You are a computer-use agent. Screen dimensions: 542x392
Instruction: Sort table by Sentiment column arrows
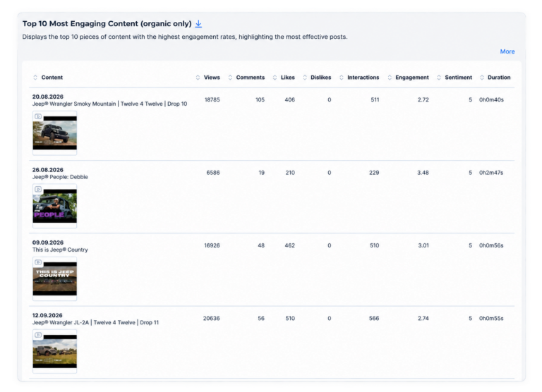click(439, 78)
